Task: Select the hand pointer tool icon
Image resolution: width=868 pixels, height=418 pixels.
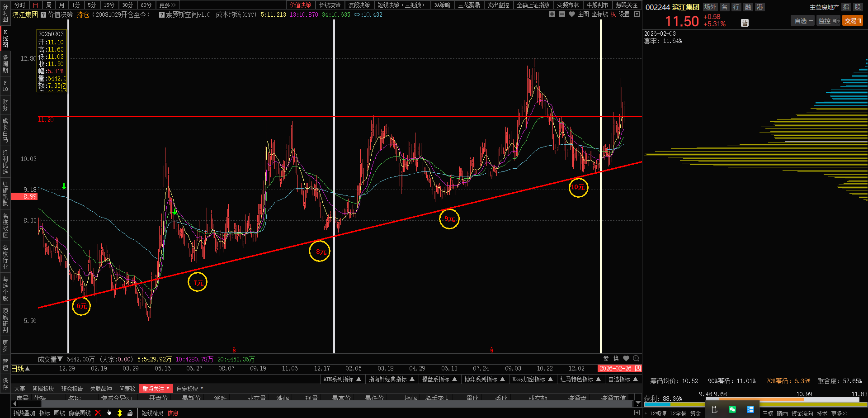Action: (x=109, y=413)
